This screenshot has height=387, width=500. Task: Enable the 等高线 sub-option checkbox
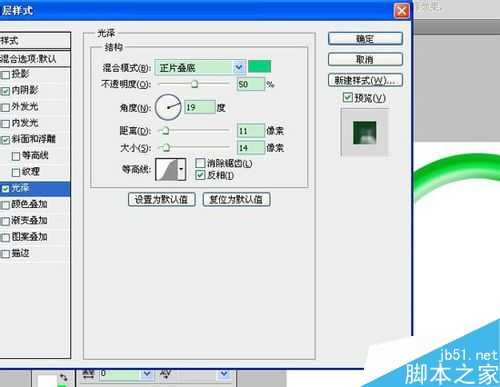tap(16, 156)
